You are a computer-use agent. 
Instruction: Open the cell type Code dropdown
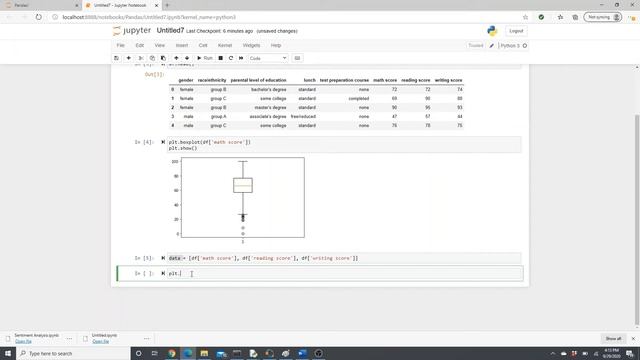coord(268,58)
